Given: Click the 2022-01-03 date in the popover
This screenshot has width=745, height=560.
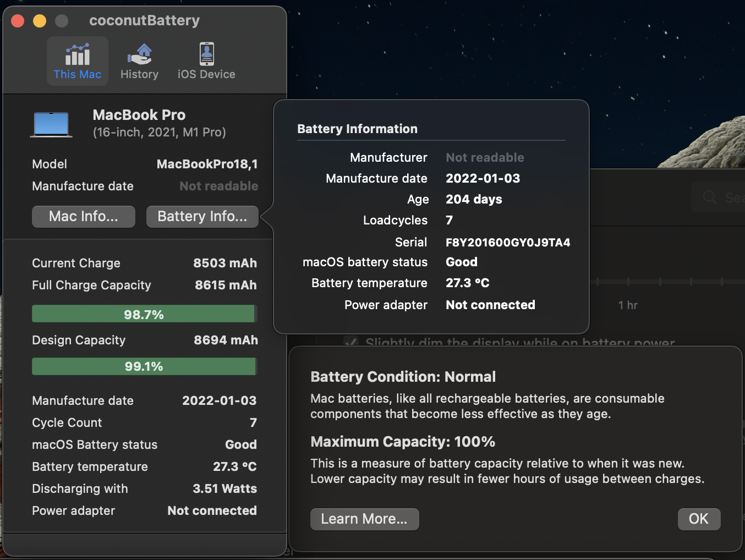Looking at the screenshot, I should 483,178.
